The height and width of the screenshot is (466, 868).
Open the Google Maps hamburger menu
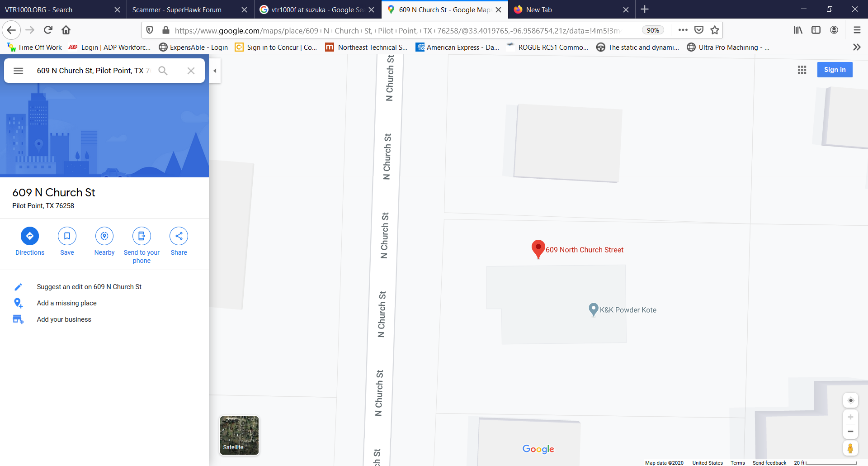18,71
